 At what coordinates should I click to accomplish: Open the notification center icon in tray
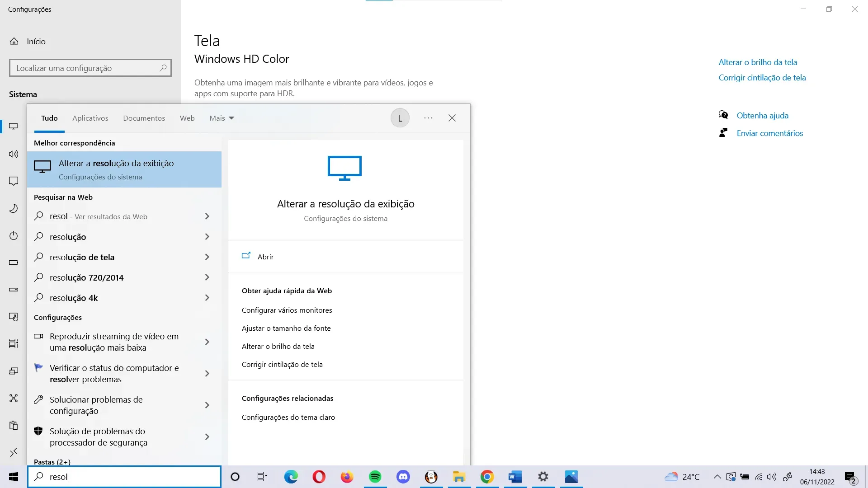[850, 477]
